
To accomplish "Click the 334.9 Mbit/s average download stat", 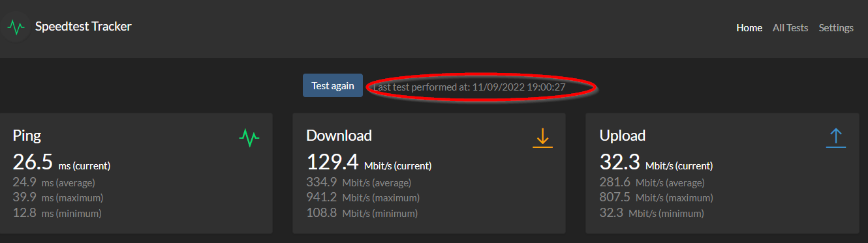I will click(358, 183).
